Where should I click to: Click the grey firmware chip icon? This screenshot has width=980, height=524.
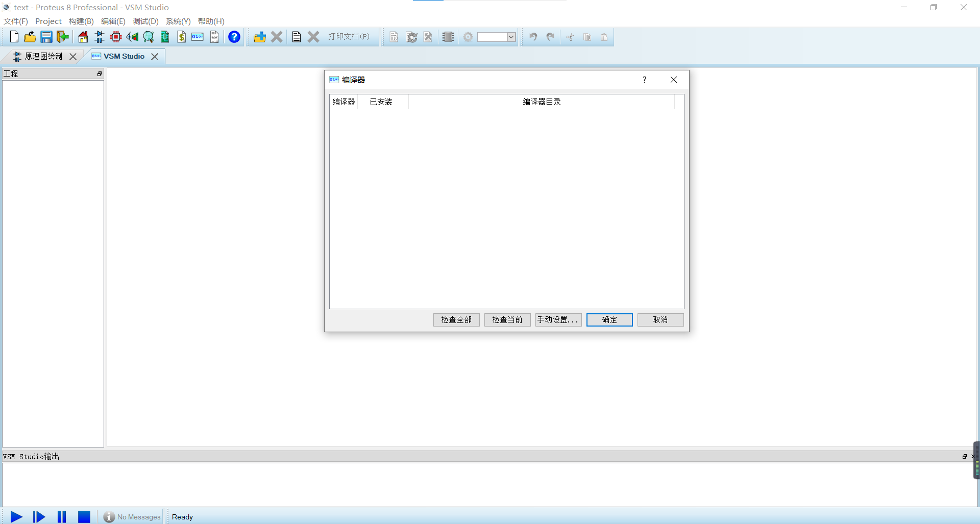448,37
